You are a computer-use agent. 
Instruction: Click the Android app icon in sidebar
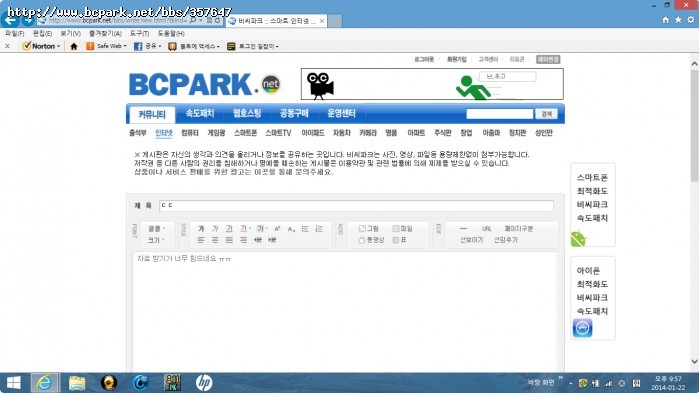(578, 239)
